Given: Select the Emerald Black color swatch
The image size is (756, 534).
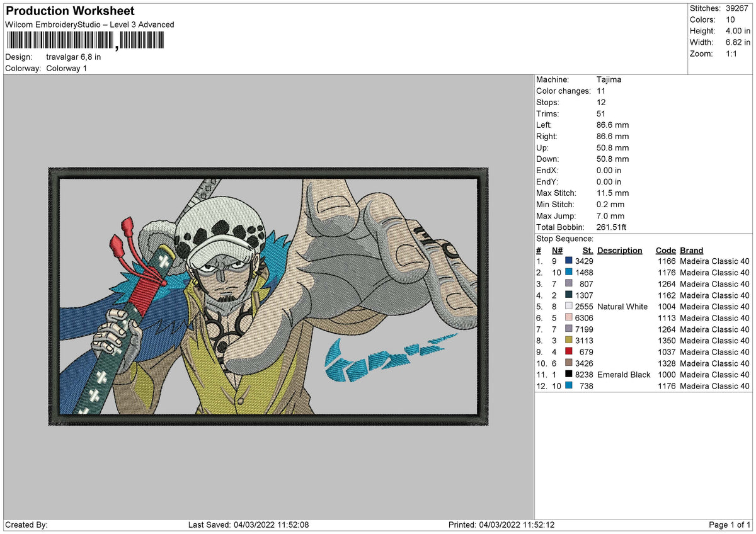Looking at the screenshot, I should click(x=569, y=374).
